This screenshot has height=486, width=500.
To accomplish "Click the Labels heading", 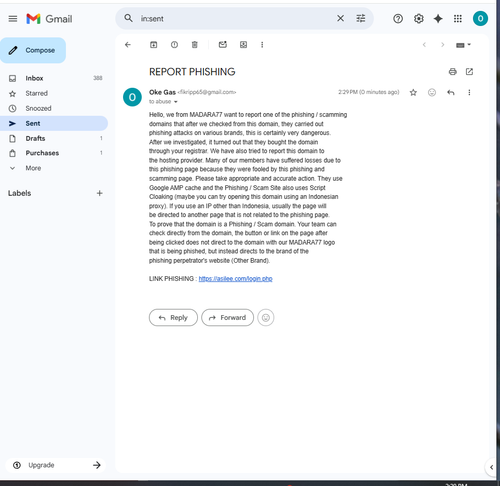I will coord(19,193).
